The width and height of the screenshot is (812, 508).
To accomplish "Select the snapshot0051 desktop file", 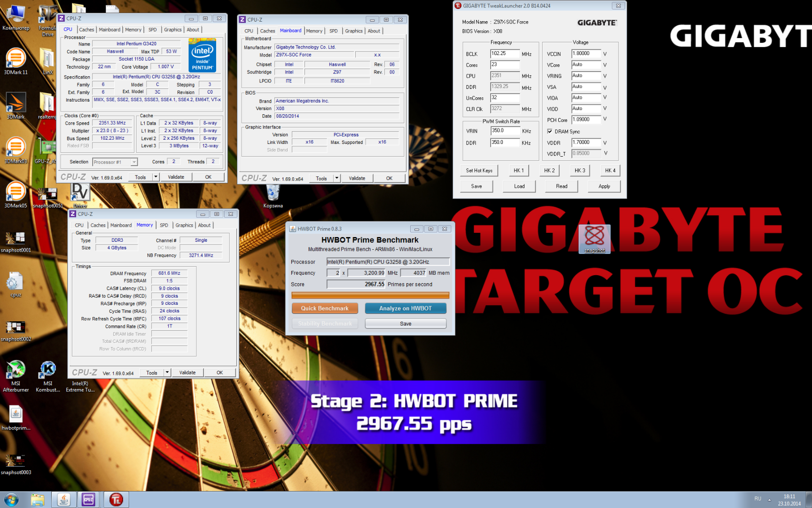I will [x=47, y=198].
